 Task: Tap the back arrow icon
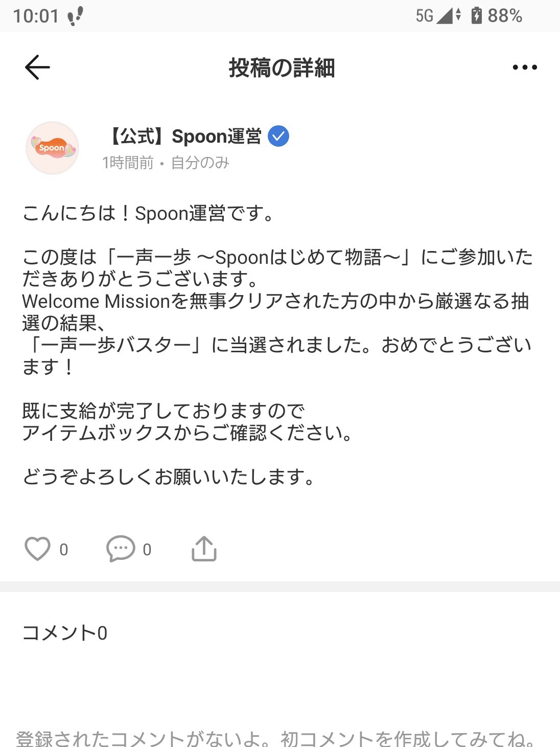coord(37,67)
